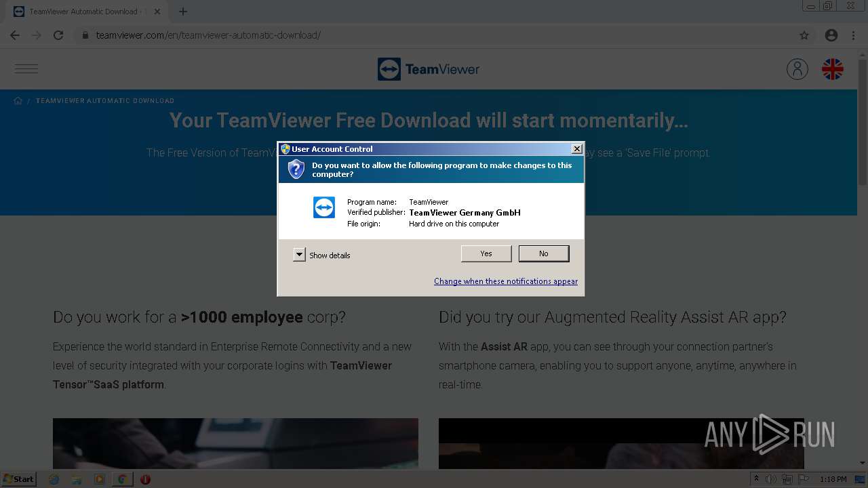This screenshot has width=868, height=488.
Task: Open the media player taskbar icon
Action: 100,479
